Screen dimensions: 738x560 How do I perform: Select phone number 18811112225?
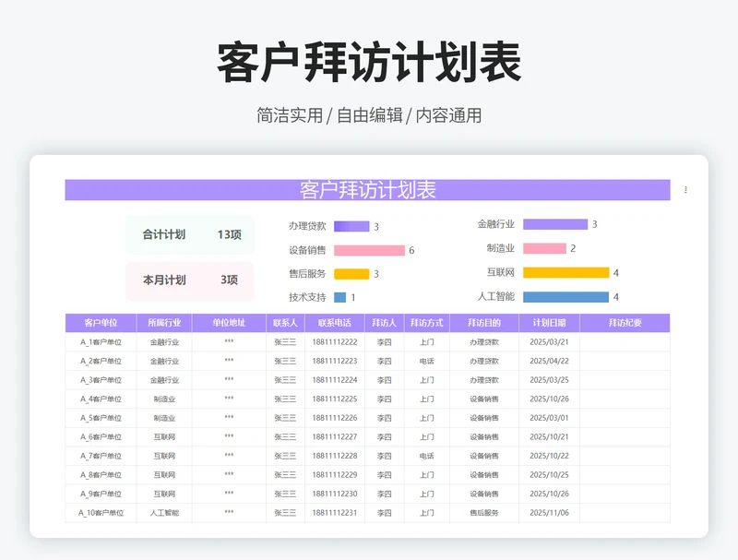pyautogui.click(x=335, y=399)
